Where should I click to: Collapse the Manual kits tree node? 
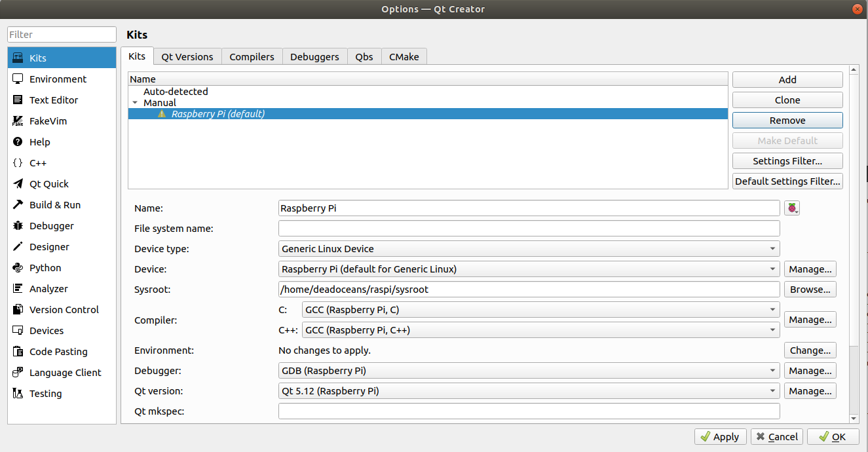[x=135, y=103]
